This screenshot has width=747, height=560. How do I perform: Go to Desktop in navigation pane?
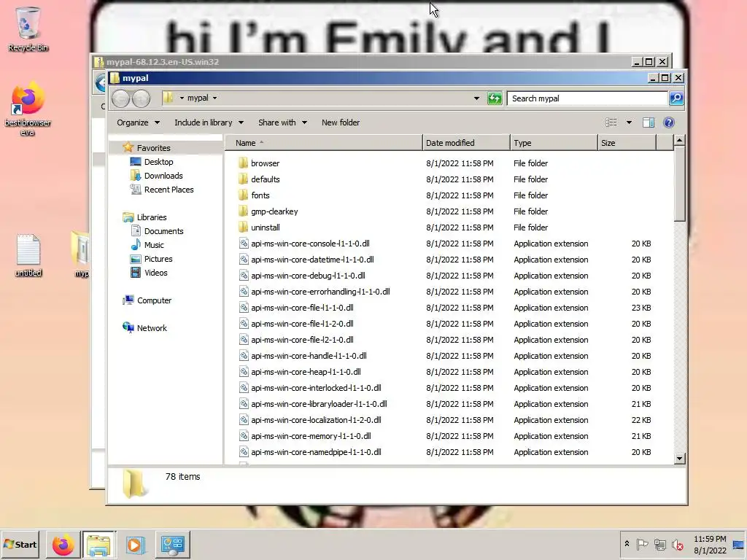[x=158, y=162]
